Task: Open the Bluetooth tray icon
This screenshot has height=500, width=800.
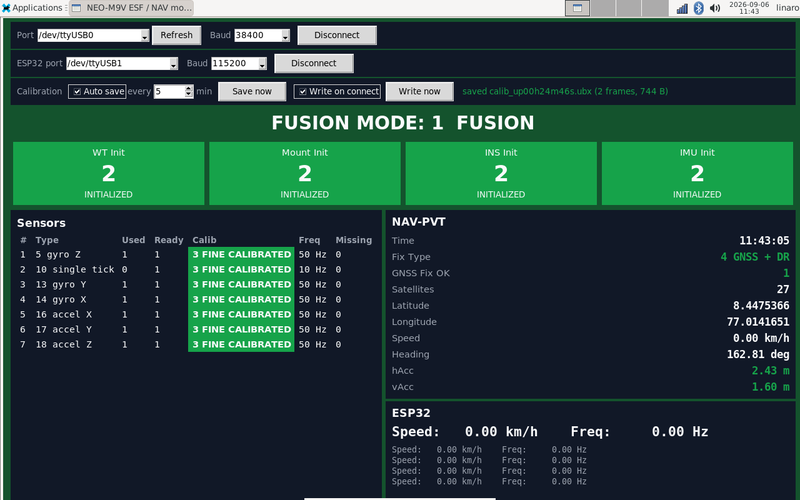Action: click(698, 8)
